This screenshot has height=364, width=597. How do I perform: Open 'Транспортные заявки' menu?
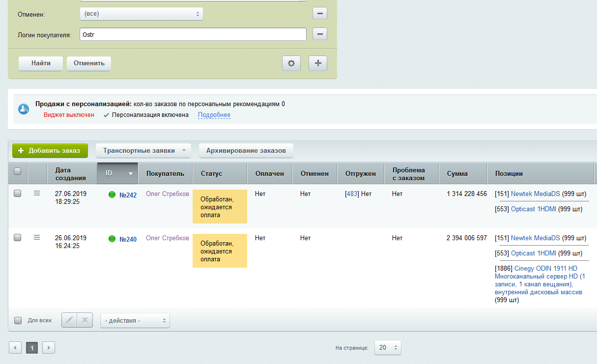[x=143, y=151]
